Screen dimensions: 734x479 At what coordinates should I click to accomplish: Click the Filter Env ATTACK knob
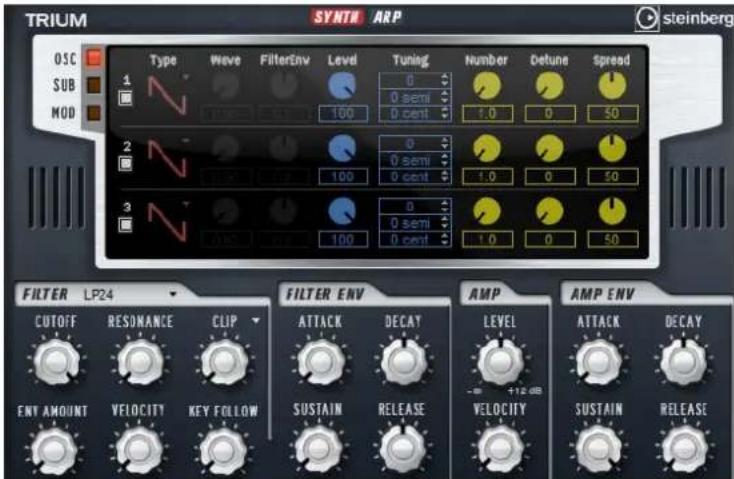pyautogui.click(x=321, y=361)
